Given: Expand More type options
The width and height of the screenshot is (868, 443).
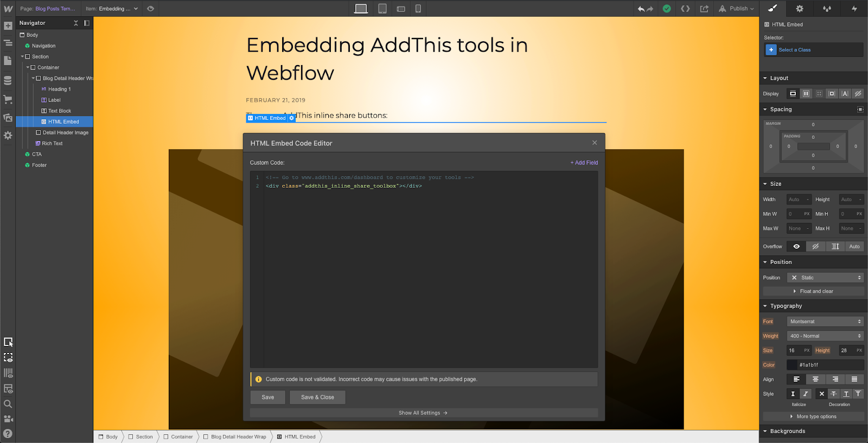Looking at the screenshot, I should tap(814, 417).
